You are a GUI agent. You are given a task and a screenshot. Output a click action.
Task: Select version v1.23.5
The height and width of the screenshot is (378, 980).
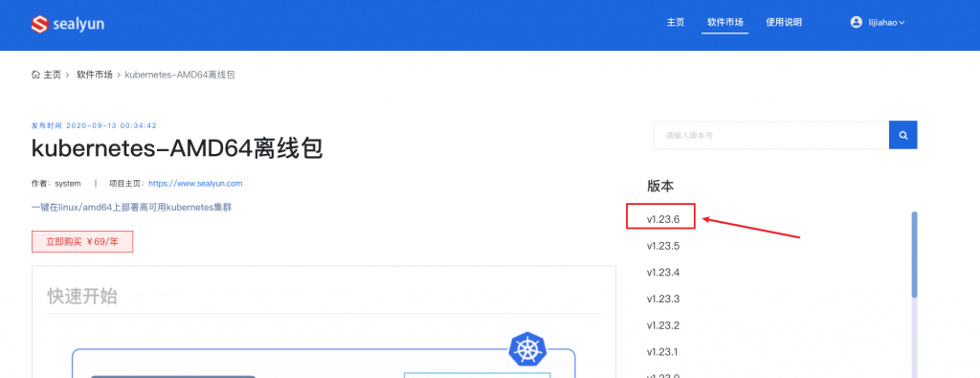663,246
